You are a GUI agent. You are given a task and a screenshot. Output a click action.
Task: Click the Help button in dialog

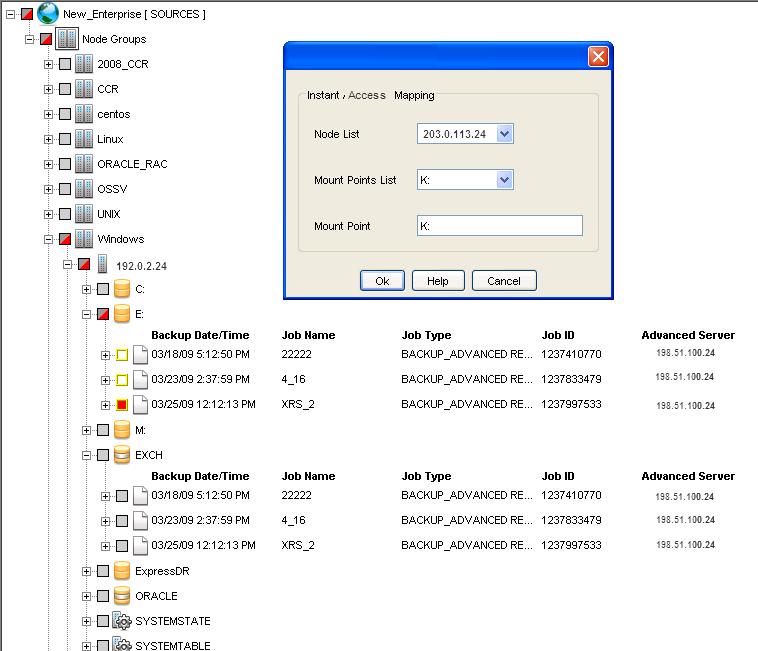pyautogui.click(x=438, y=281)
